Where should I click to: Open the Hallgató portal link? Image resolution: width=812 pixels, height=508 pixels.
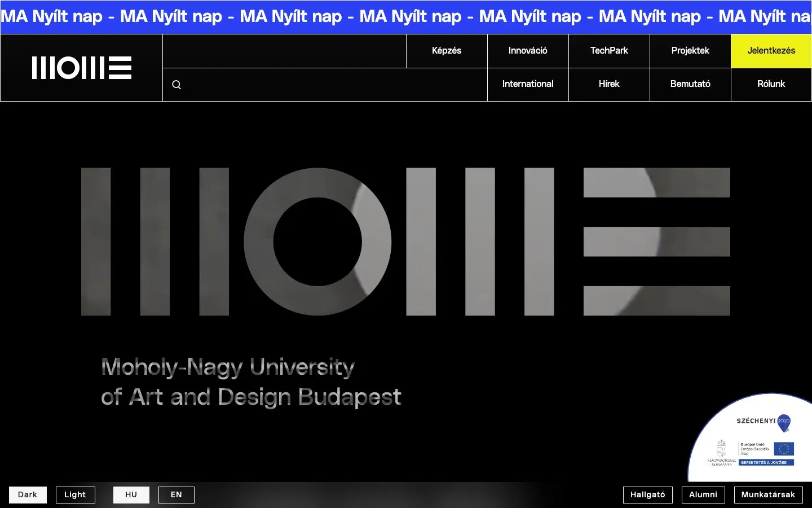pyautogui.click(x=648, y=495)
